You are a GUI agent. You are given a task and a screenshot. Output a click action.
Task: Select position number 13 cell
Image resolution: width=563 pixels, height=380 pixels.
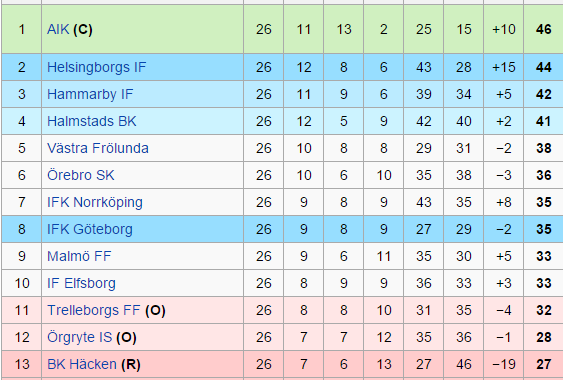(22, 364)
